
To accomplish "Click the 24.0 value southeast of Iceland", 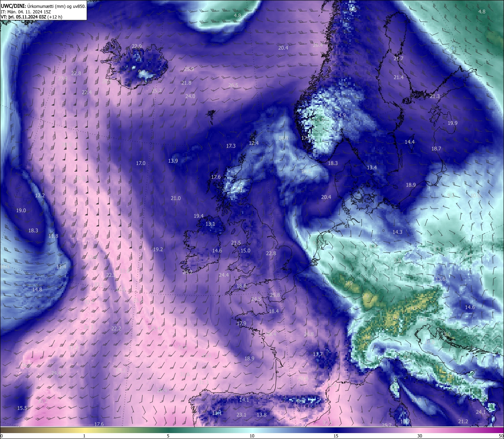I will pyautogui.click(x=190, y=96).
